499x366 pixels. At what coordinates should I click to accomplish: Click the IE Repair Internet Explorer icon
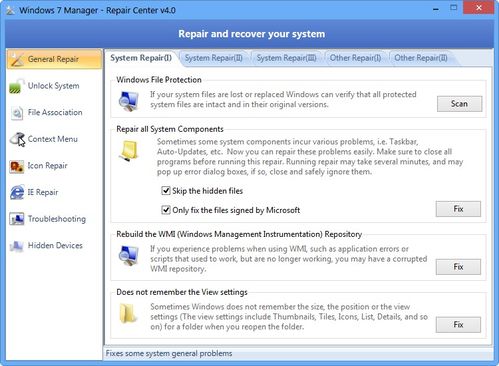tap(17, 192)
